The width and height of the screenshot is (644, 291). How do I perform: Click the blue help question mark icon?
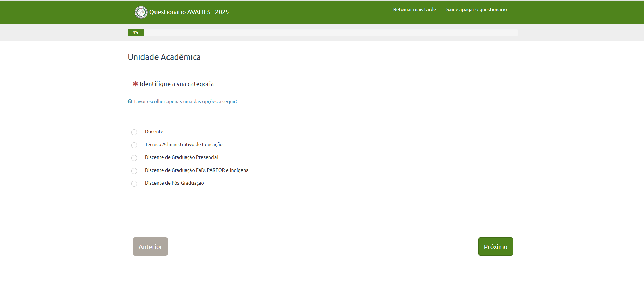pos(130,101)
